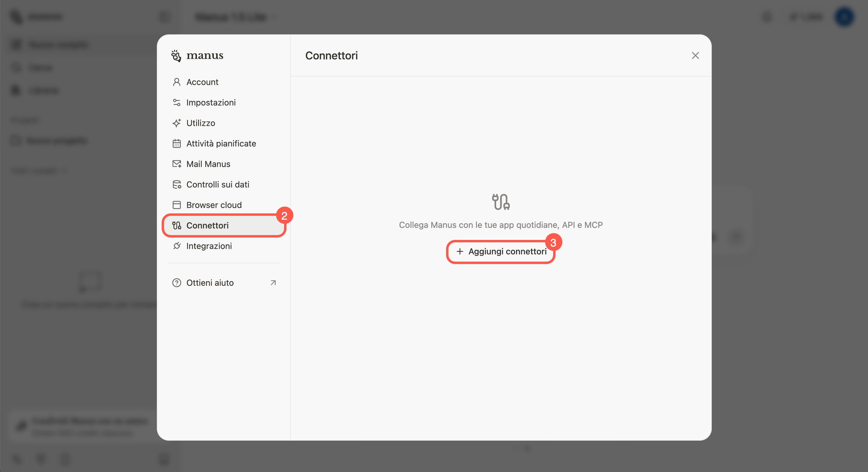Screen dimensions: 868x472
Task: Click the Account person icon
Action: [x=176, y=82]
